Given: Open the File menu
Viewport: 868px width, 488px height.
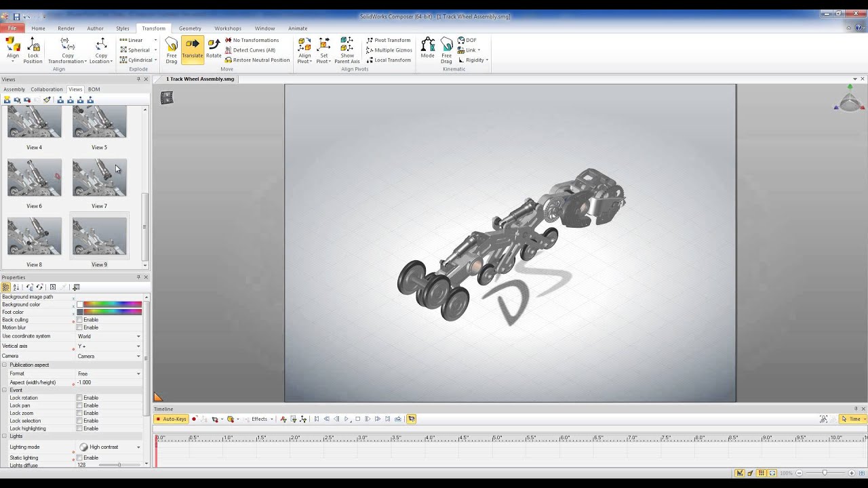Looking at the screenshot, I should 12,28.
